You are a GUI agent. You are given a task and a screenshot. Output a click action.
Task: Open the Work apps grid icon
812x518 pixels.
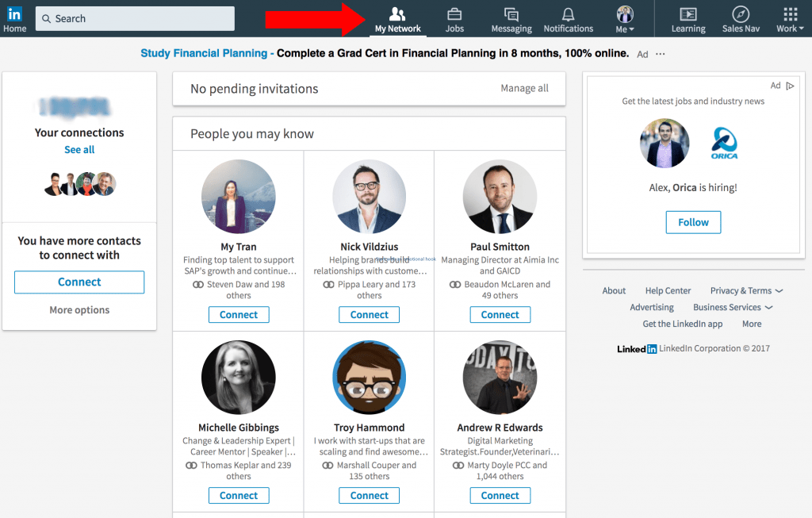(789, 13)
